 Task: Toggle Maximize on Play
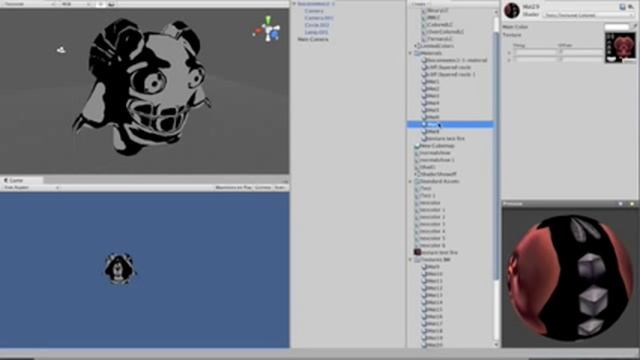[233, 188]
